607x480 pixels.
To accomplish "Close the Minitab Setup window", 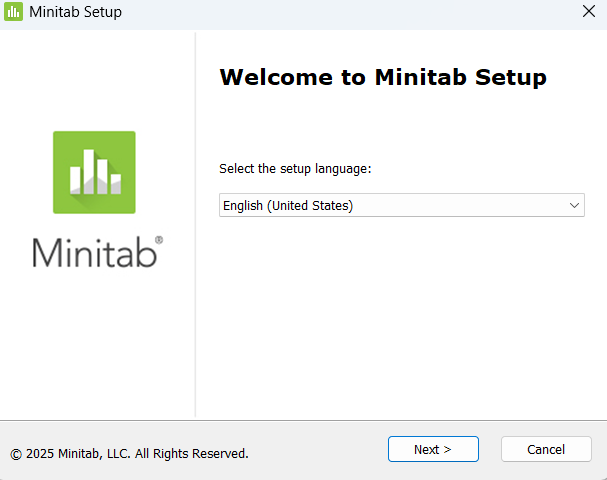I will click(589, 11).
